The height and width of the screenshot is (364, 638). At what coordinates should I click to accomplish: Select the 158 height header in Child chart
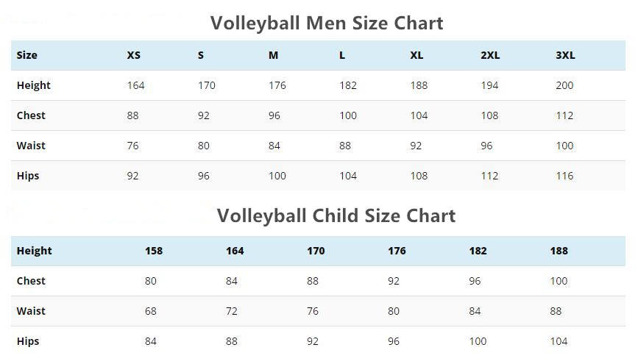tap(154, 251)
